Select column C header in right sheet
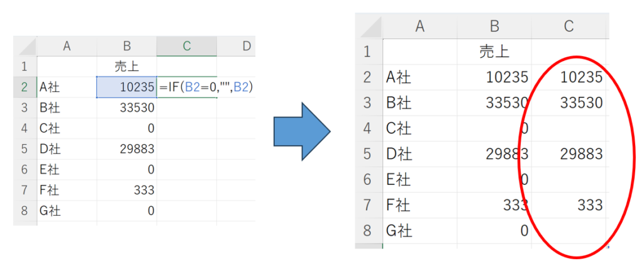Image resolution: width=644 pixels, height=268 pixels. [x=569, y=26]
